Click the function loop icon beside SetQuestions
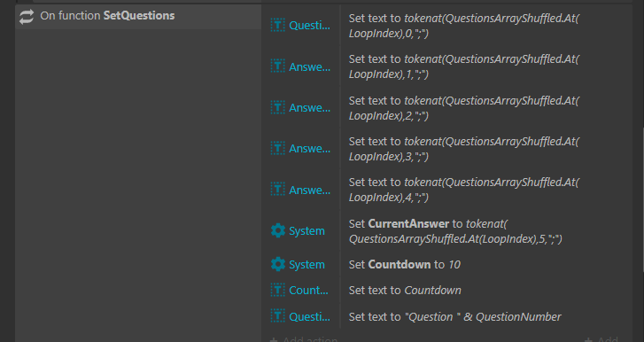The height and width of the screenshot is (342, 644). pos(27,17)
